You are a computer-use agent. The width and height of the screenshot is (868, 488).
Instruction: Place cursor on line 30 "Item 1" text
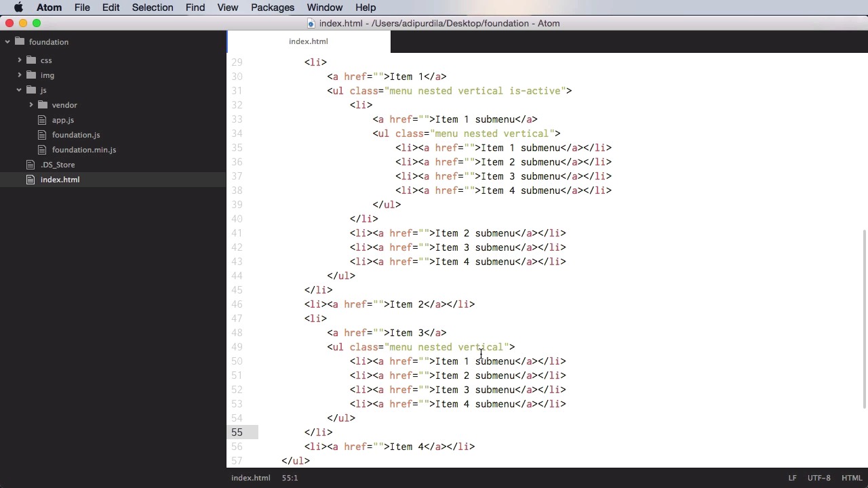tap(406, 77)
